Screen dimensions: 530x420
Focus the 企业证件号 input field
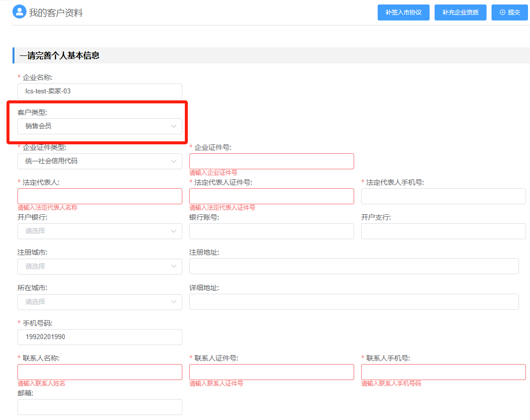(x=271, y=161)
